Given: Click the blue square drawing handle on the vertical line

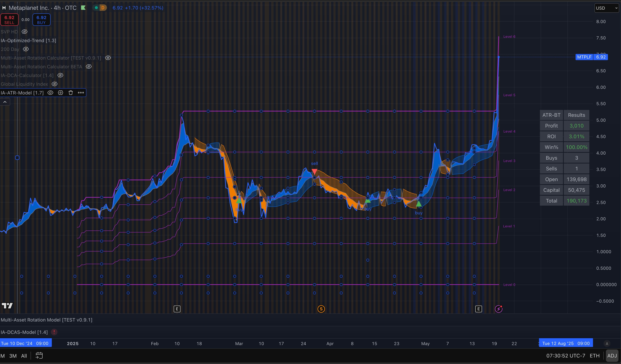Looking at the screenshot, I should pos(17,158).
